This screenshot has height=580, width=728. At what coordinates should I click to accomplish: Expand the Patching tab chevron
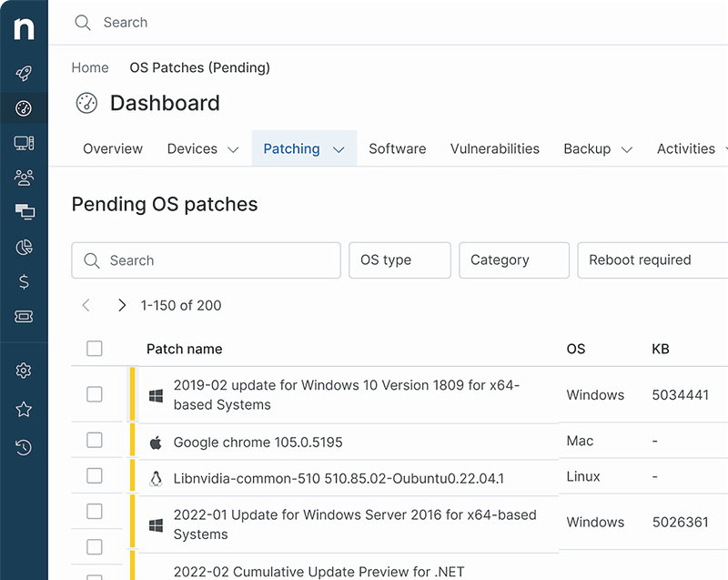(338, 148)
